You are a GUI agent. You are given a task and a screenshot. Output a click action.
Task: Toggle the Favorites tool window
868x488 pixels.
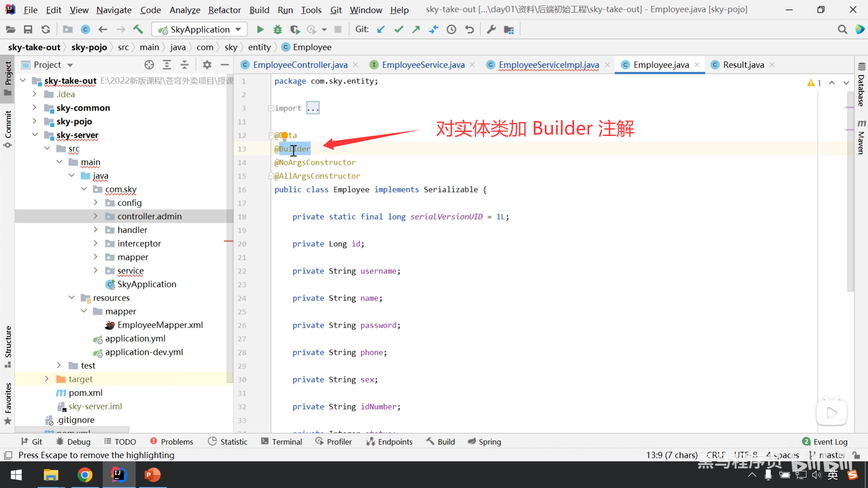8,402
